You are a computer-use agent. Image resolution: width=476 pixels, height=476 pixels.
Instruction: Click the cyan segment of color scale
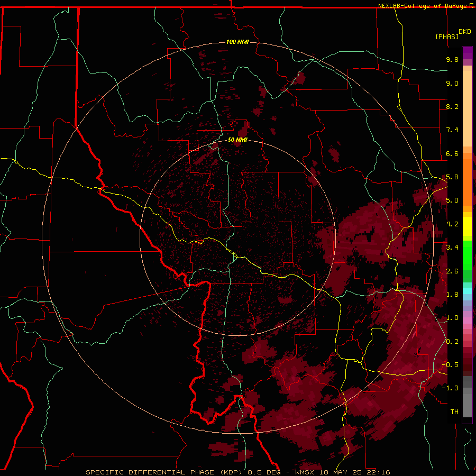point(467,291)
